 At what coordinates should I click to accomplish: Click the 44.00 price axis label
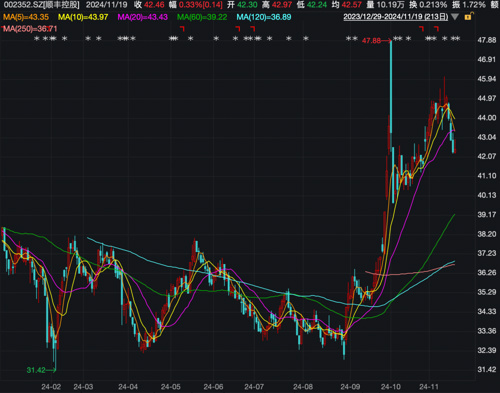coord(487,118)
